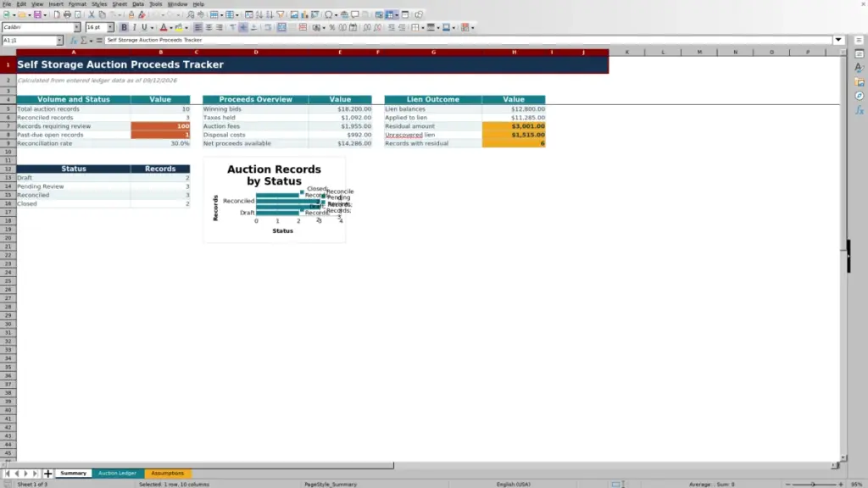Viewport: 868px width, 488px height.
Task: Click the zoom slider in status bar
Action: click(x=814, y=484)
